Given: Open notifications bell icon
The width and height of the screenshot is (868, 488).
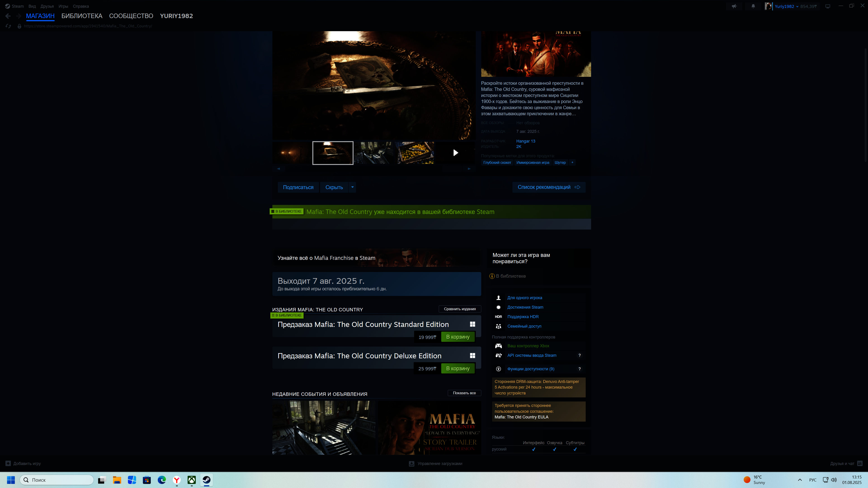Looking at the screenshot, I should click(x=753, y=6).
